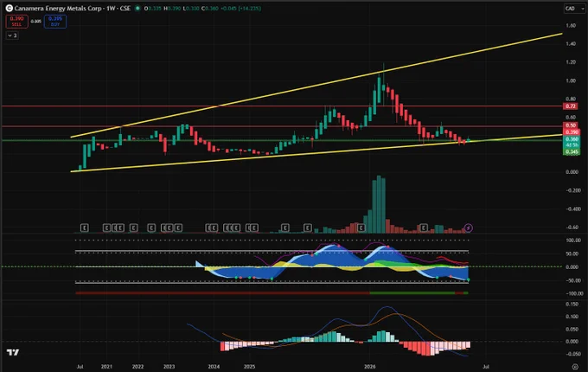Click the -100.00 oscillator scale label

pos(574,293)
